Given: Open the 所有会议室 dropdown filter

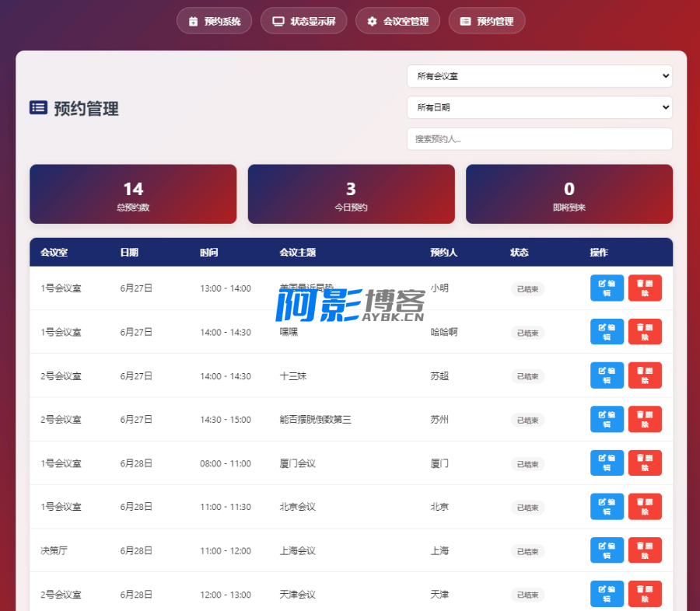Looking at the screenshot, I should click(x=539, y=76).
